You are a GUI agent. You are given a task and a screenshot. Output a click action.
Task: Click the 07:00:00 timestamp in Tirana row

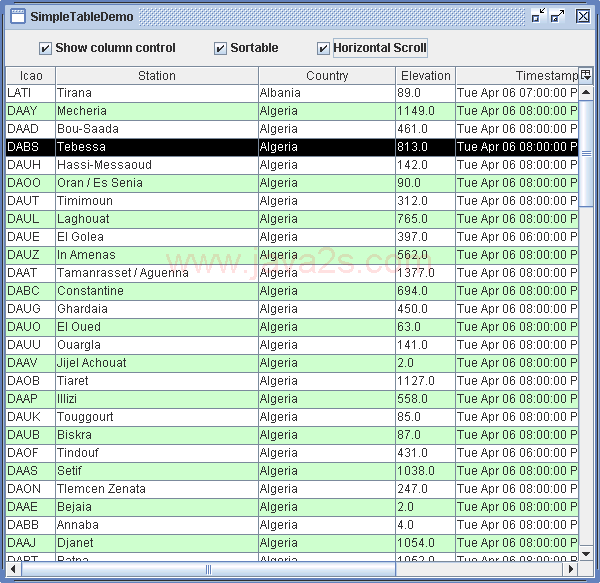tap(517, 93)
